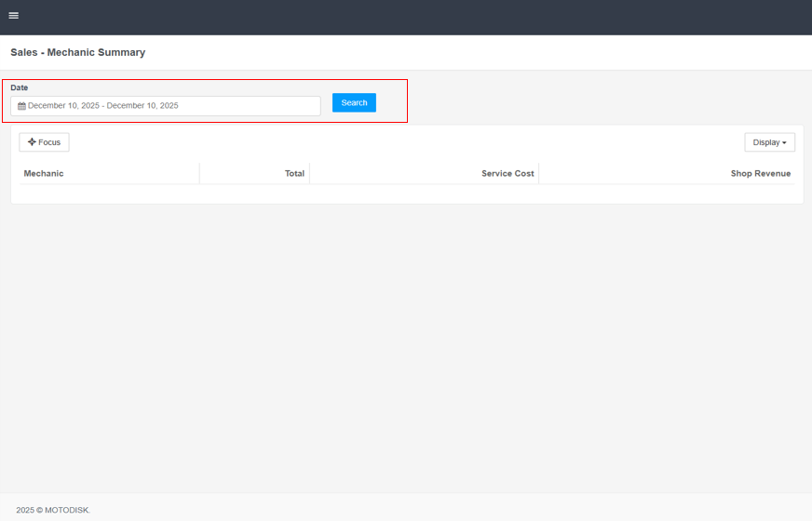Click divider between Service Cost and Shop Revenue
The width and height of the screenshot is (812, 521).
pyautogui.click(x=538, y=174)
